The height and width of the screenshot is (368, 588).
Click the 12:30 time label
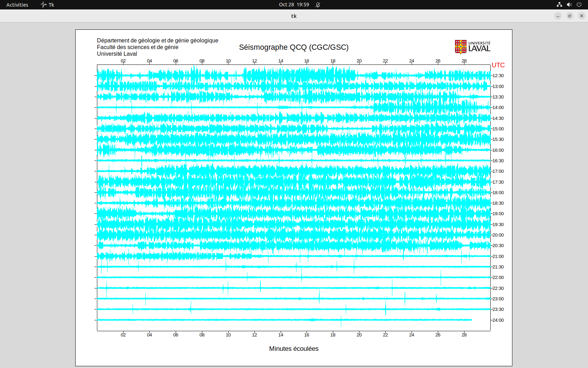[x=498, y=76]
